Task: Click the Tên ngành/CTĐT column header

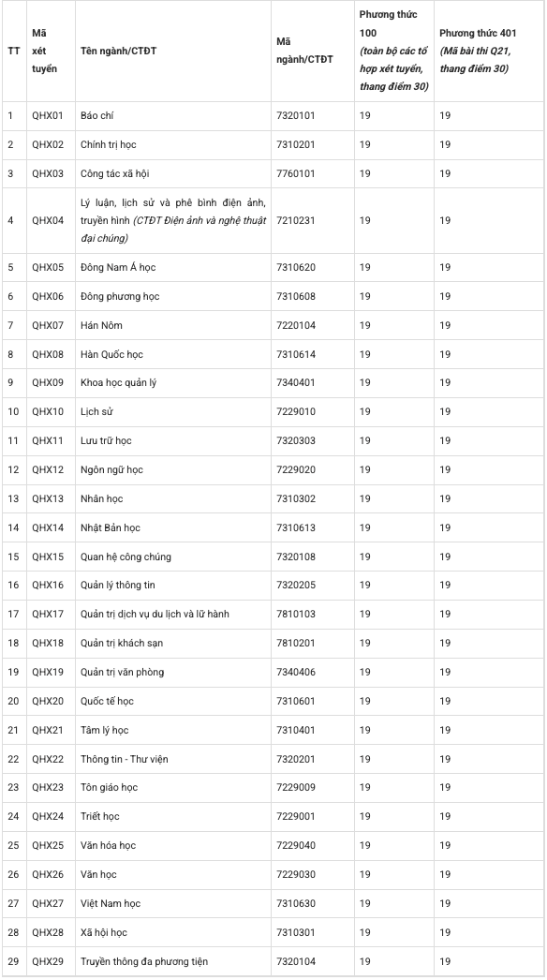Action: 118,51
